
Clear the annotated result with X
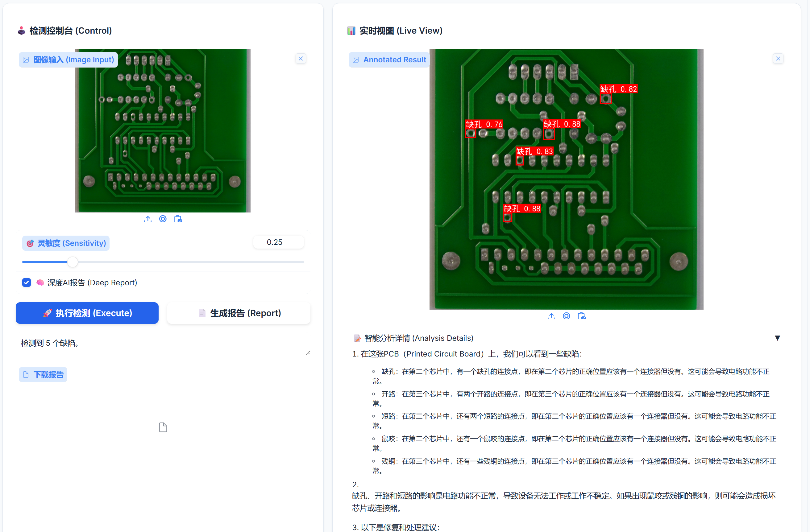778,59
